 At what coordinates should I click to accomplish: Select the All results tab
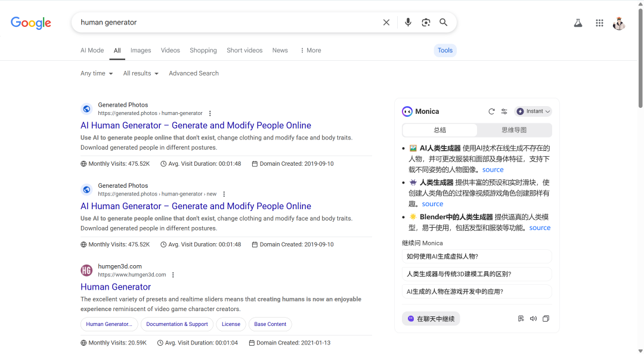coord(117,51)
